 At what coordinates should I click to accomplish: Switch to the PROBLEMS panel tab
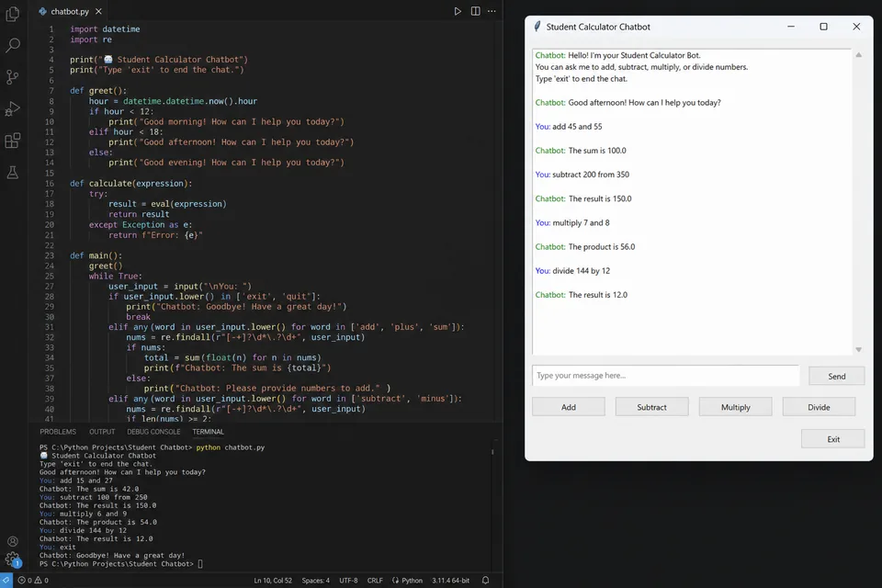tap(58, 432)
